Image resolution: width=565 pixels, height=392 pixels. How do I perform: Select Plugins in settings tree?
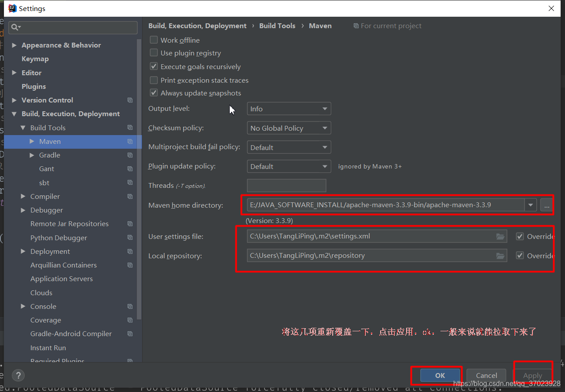coord(34,87)
